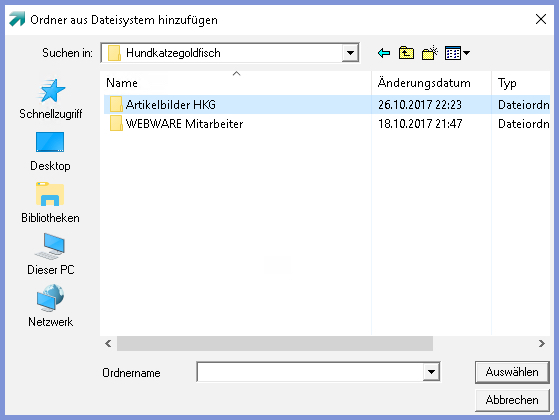
Task: Select Dieser PC in the sidebar
Action: [51, 254]
